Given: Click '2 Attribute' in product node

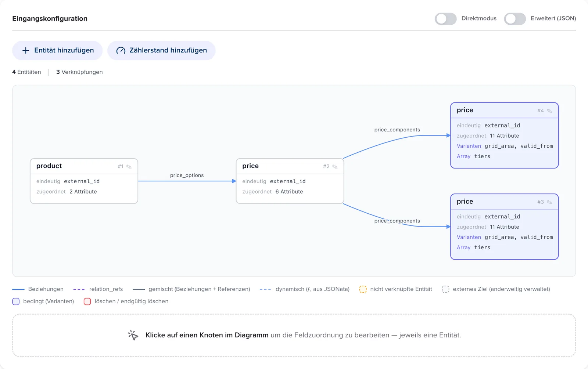Looking at the screenshot, I should [x=83, y=192].
